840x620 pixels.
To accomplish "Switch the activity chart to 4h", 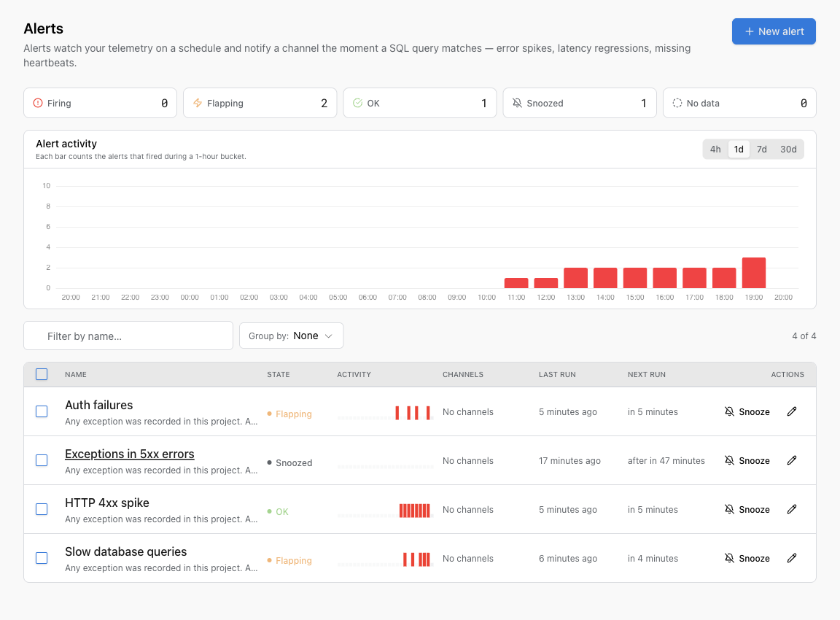I will [715, 150].
